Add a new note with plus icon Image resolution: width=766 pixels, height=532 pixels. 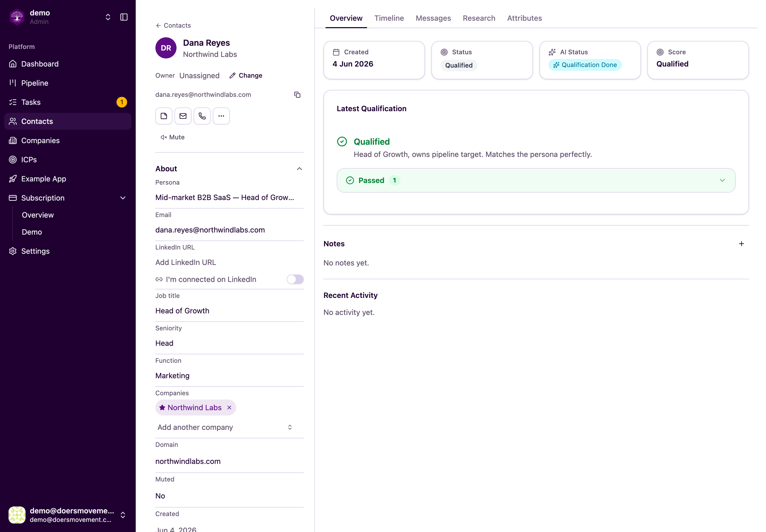741,244
